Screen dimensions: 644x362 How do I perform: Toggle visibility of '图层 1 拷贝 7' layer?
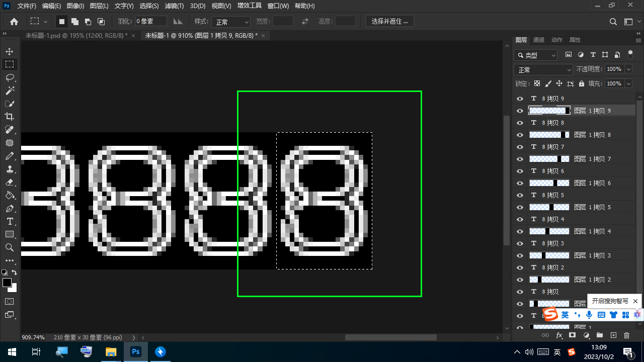click(520, 159)
